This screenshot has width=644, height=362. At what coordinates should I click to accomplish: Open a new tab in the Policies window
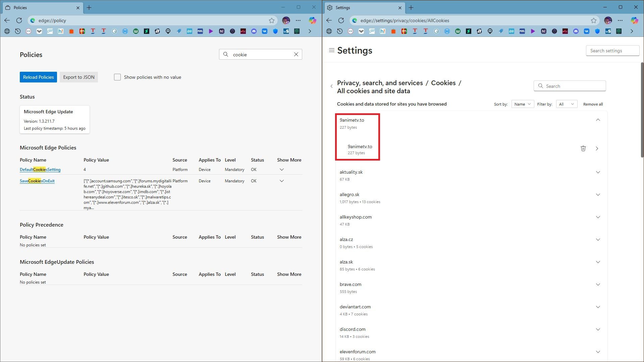[89, 7]
